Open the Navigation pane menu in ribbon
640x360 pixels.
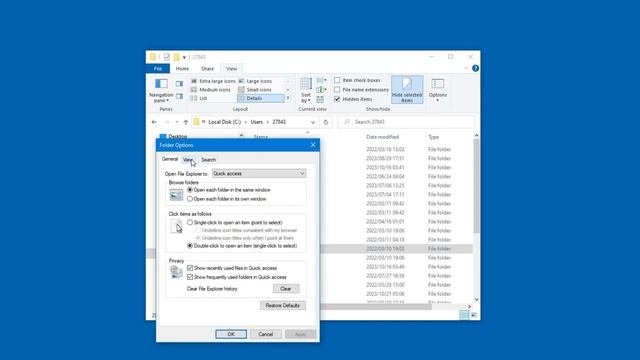(x=161, y=91)
